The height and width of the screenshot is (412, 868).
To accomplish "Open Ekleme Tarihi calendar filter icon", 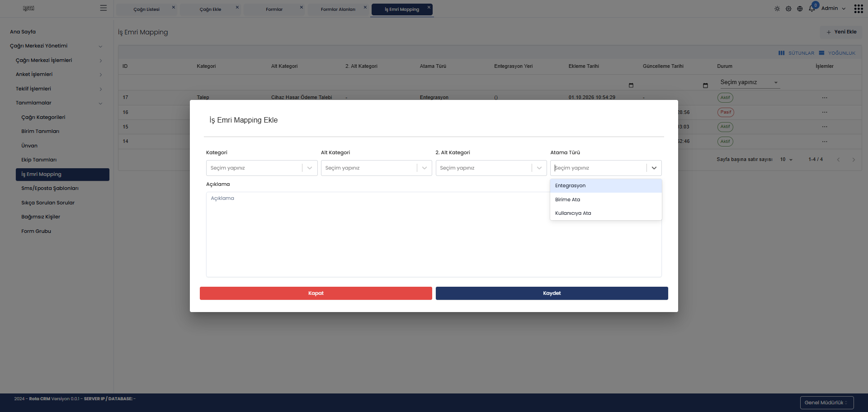I will 631,85.
